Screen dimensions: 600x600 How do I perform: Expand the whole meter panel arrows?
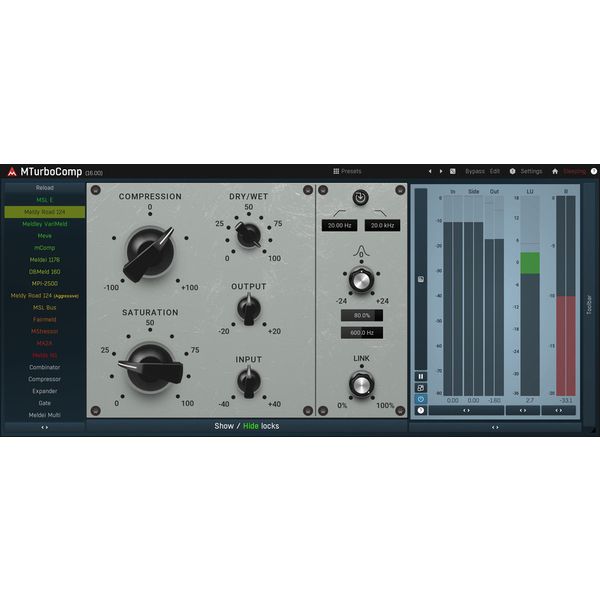tap(495, 427)
